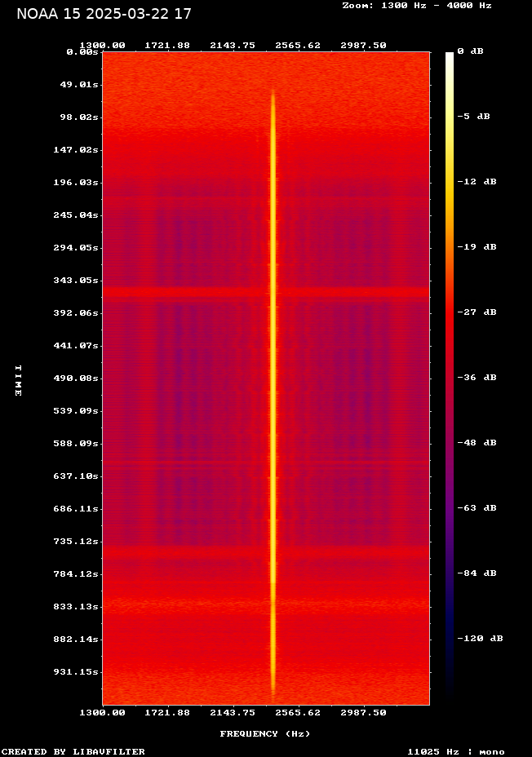Click time label '490.08s'
The width and height of the screenshot is (532, 757).
tap(76, 378)
